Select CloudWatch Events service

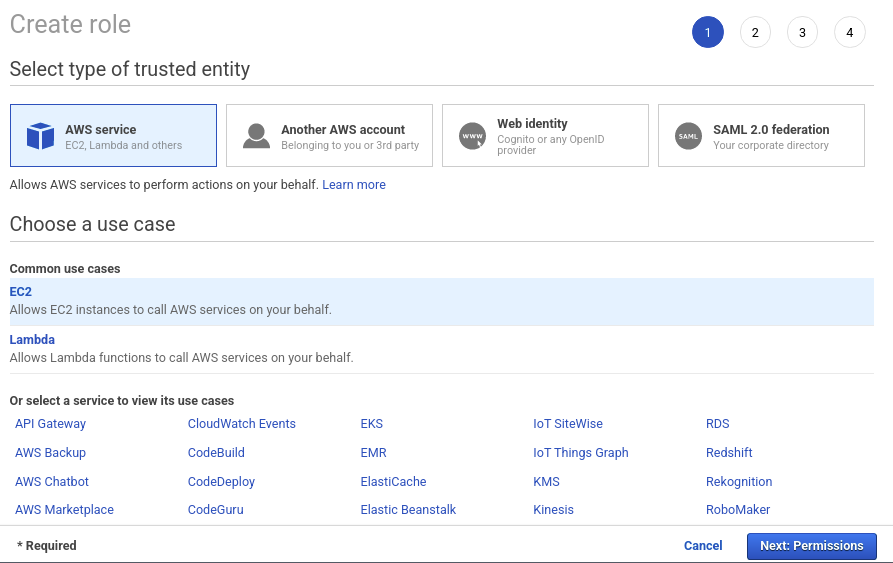click(241, 424)
